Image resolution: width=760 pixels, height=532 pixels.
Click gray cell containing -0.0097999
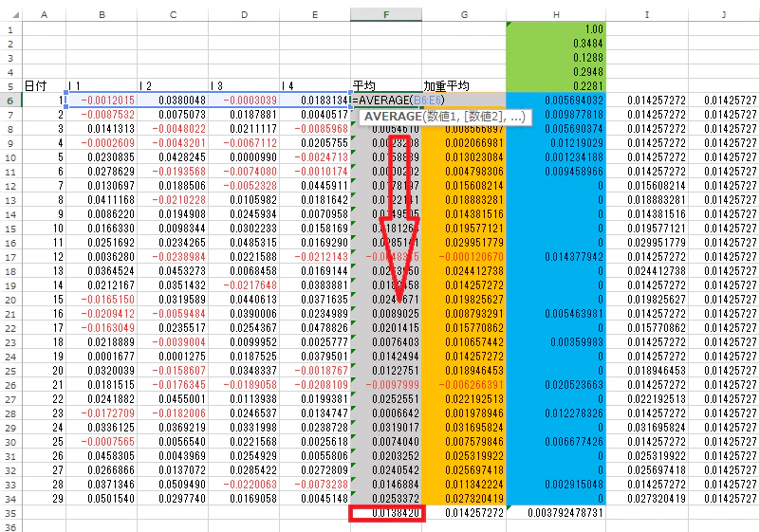click(386, 385)
